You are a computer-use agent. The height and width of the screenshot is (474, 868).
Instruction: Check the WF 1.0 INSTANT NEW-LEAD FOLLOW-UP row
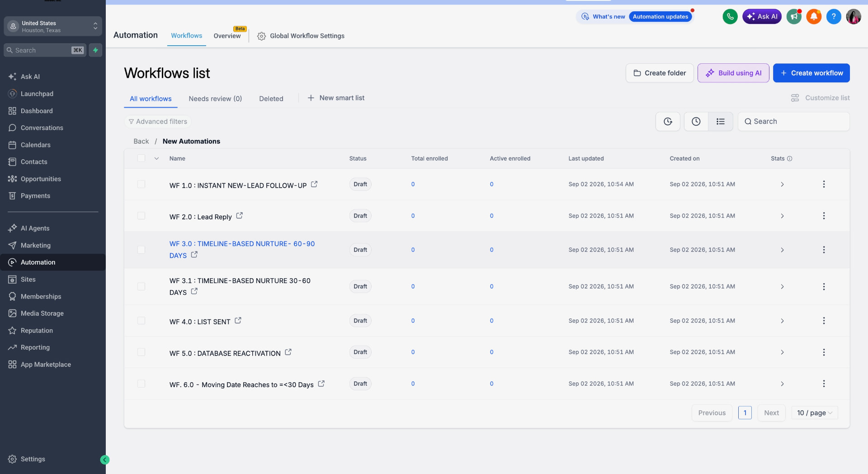pyautogui.click(x=142, y=184)
